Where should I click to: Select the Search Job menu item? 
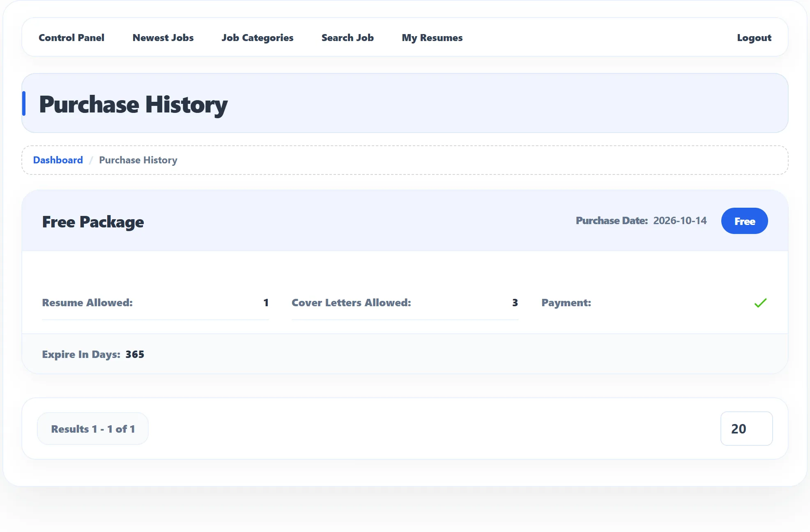(x=347, y=38)
